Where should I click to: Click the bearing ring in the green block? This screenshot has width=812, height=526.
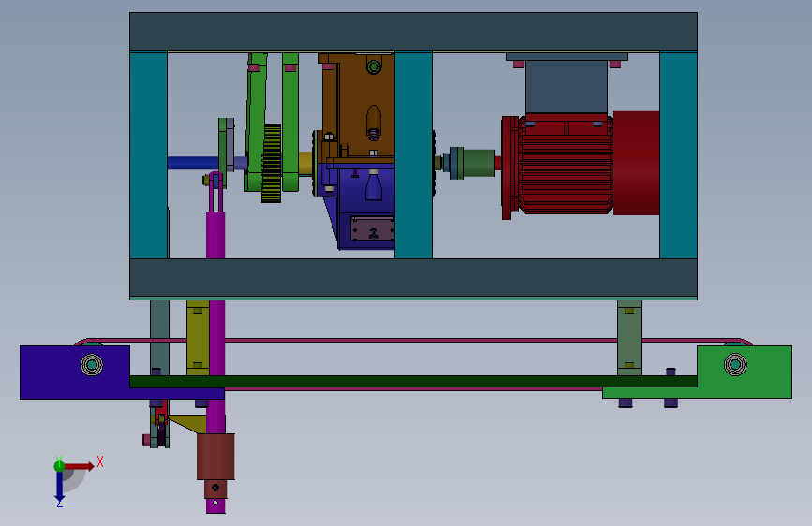(x=735, y=364)
